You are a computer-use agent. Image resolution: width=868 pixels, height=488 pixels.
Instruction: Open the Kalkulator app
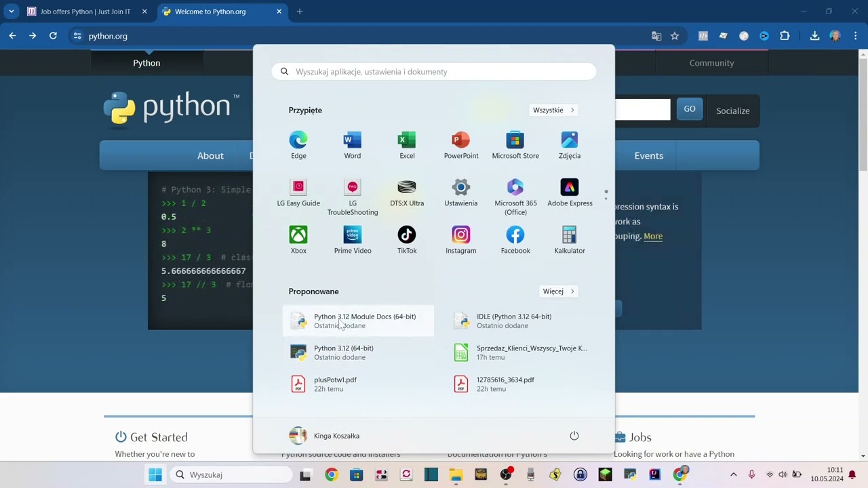[570, 240]
